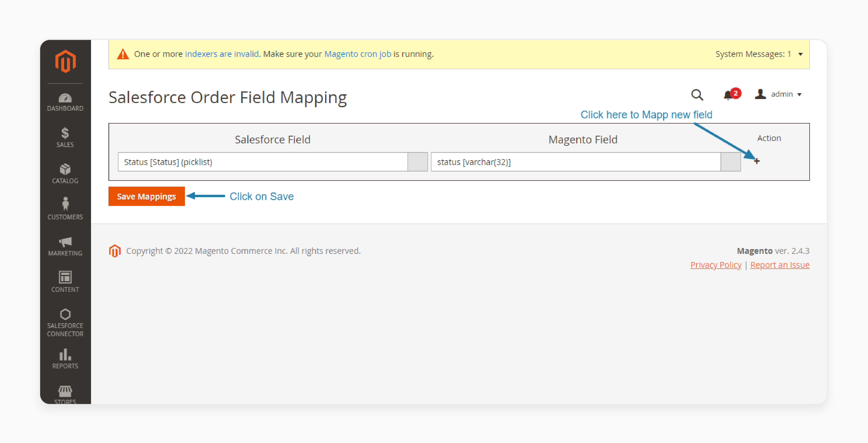The width and height of the screenshot is (868, 443).
Task: Click the 'Salesforce Field' column header
Action: click(273, 139)
